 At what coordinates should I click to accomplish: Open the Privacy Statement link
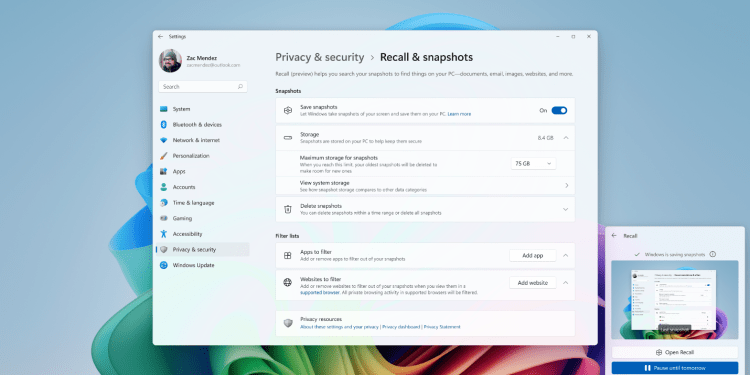(442, 327)
